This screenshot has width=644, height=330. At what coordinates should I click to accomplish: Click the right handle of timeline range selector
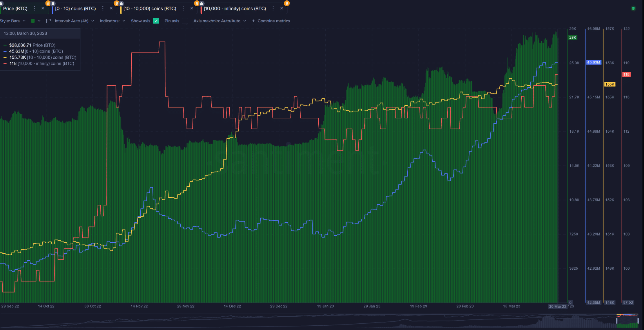(x=638, y=321)
